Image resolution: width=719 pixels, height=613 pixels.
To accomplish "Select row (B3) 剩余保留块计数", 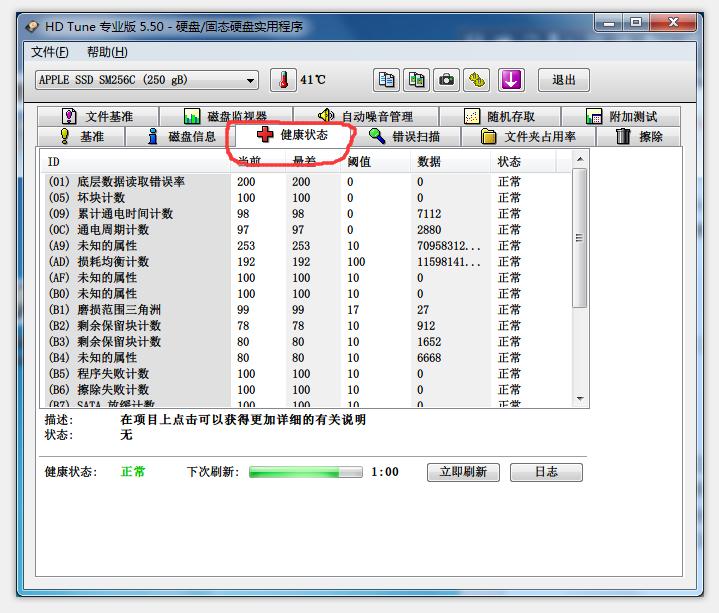I will click(x=307, y=342).
